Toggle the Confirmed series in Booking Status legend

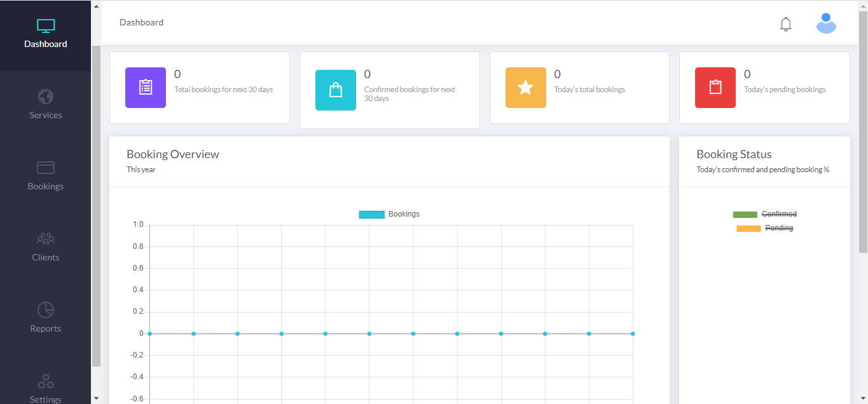(x=764, y=213)
